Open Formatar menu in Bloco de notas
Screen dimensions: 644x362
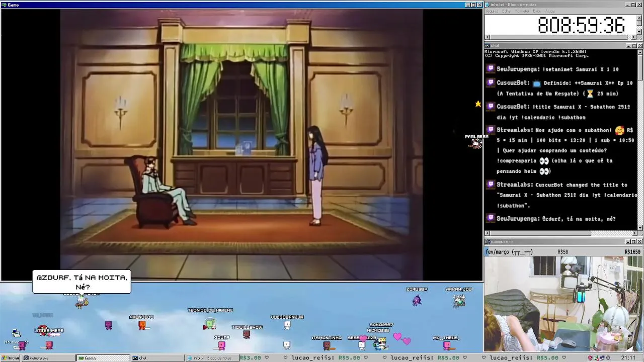tap(522, 11)
